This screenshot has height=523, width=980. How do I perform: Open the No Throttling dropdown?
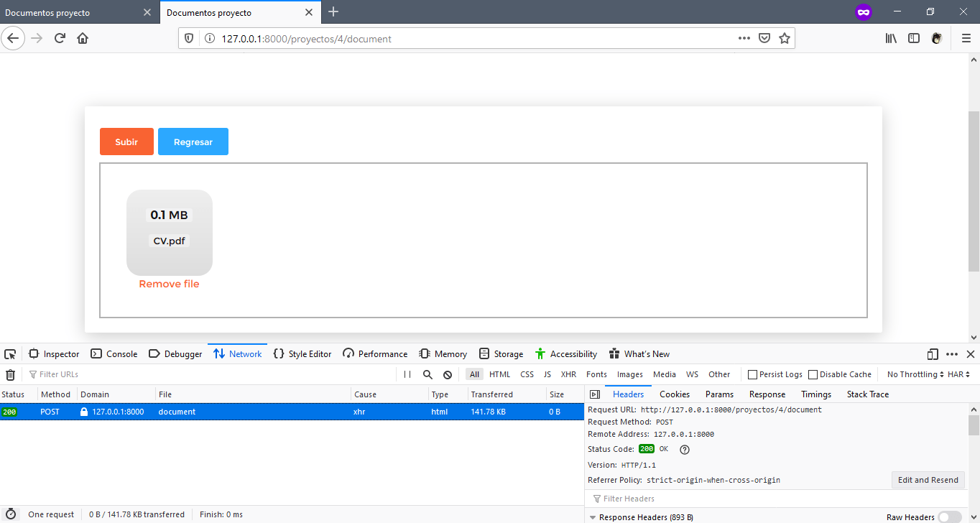coord(910,374)
